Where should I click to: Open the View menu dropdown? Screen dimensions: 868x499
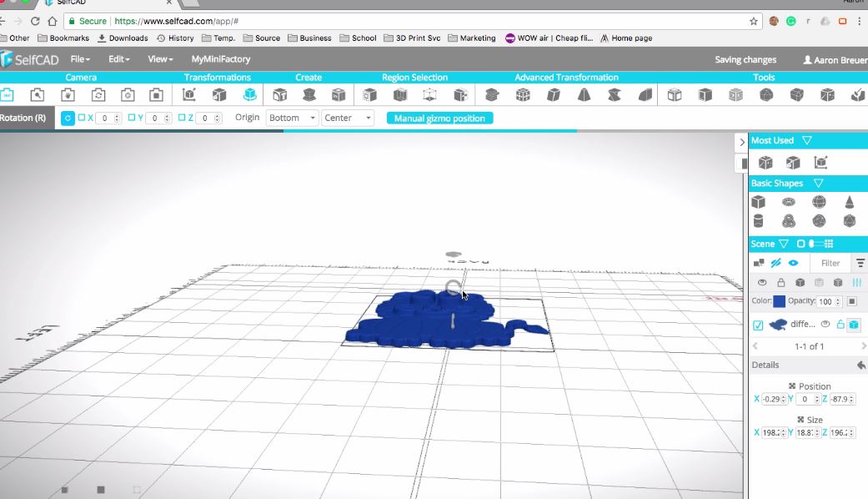[160, 58]
